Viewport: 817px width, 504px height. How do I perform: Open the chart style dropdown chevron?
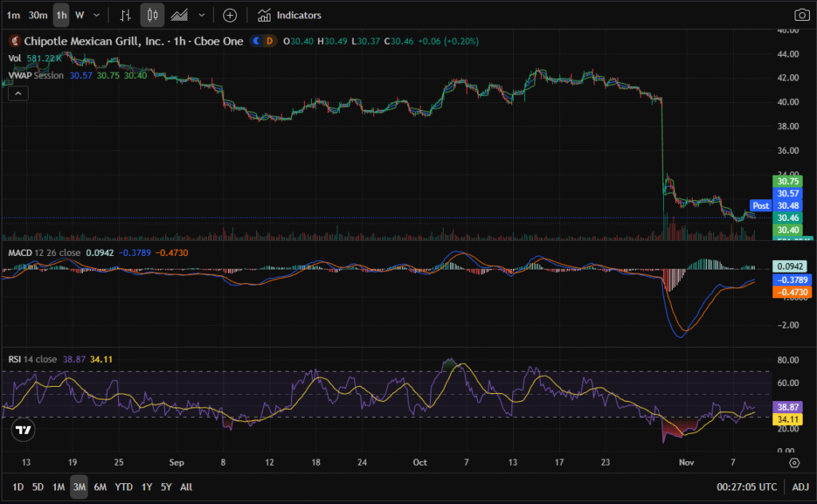coord(202,15)
